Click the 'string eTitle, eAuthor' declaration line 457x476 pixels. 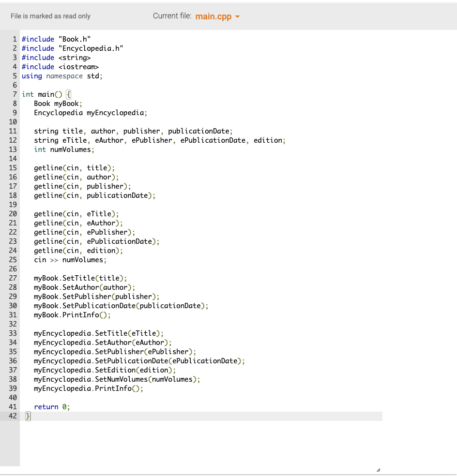(160, 140)
